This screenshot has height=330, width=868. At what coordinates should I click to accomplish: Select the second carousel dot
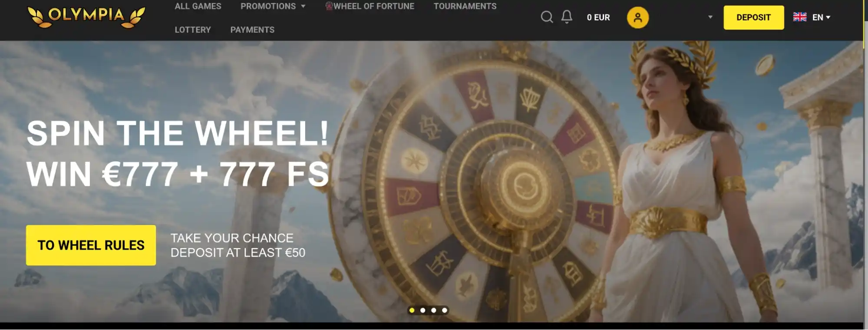pos(422,310)
